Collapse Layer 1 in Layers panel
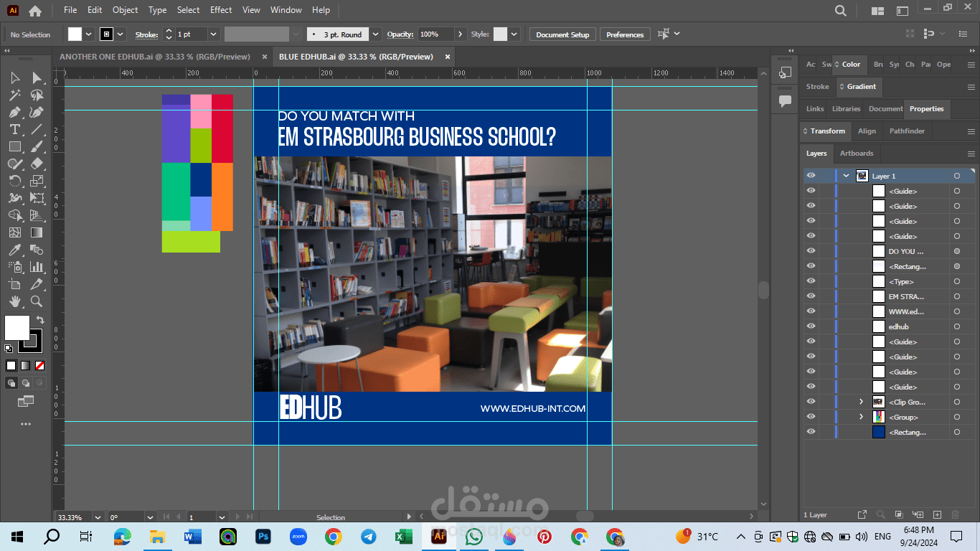This screenshot has width=980, height=551. (847, 176)
